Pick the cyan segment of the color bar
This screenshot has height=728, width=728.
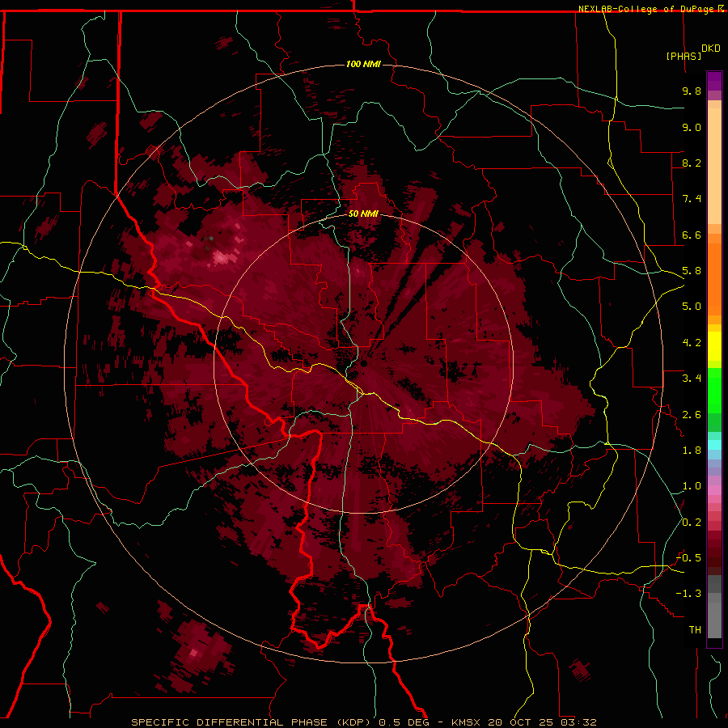(x=714, y=445)
